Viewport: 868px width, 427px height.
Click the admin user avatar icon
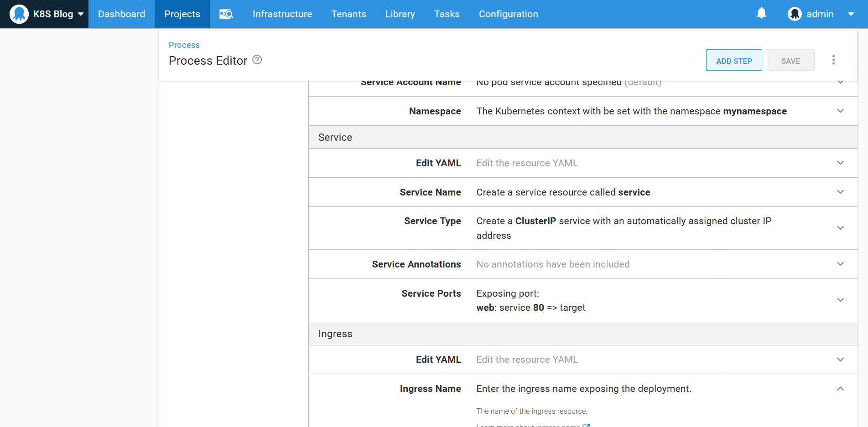[795, 14]
